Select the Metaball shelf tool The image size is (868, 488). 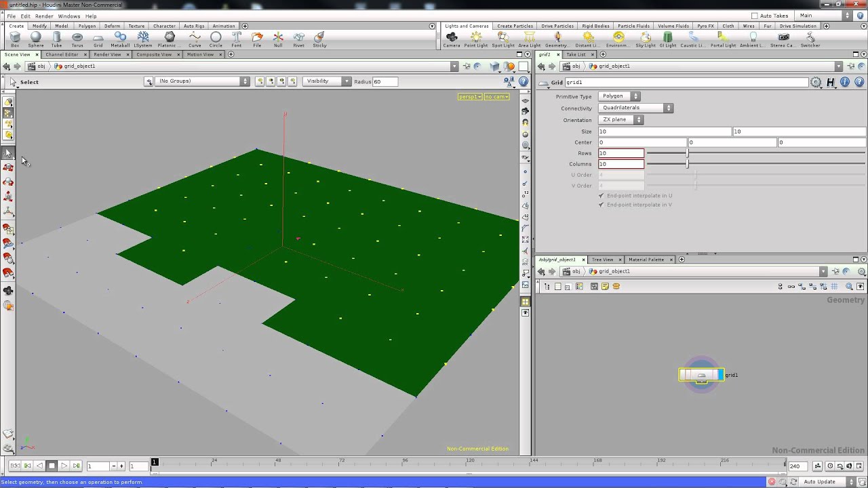[120, 39]
